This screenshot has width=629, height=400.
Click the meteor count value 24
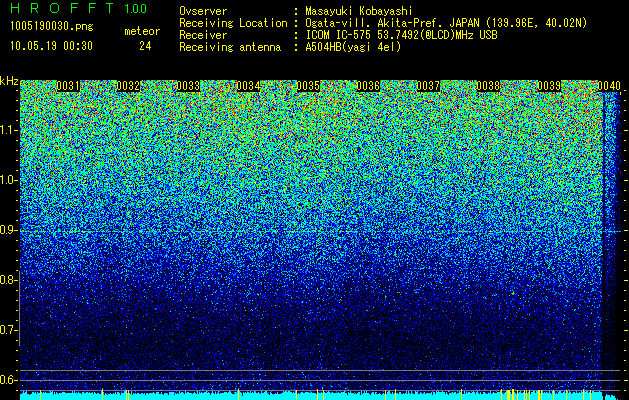[x=145, y=46]
